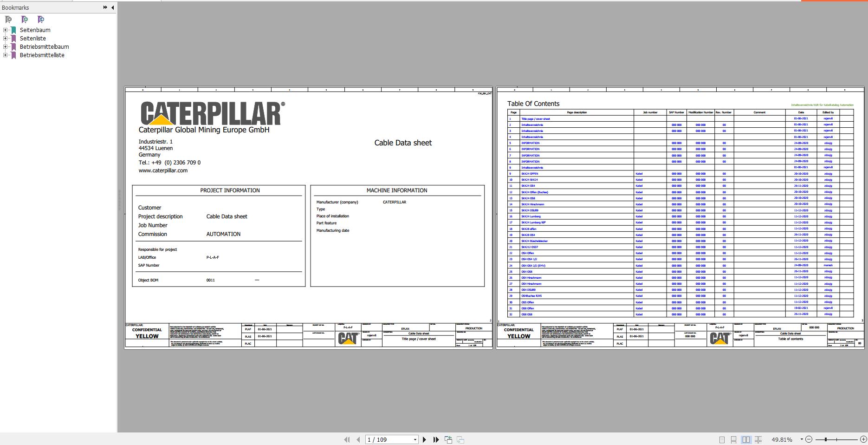Click the CAT logo in page 1 title block
This screenshot has height=445, width=868.
[x=348, y=338]
